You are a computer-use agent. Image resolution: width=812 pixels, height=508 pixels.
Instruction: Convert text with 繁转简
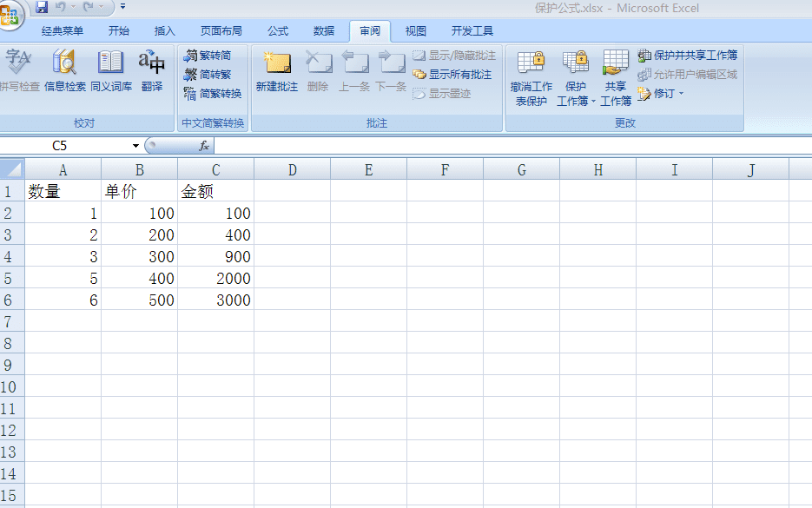(208, 56)
